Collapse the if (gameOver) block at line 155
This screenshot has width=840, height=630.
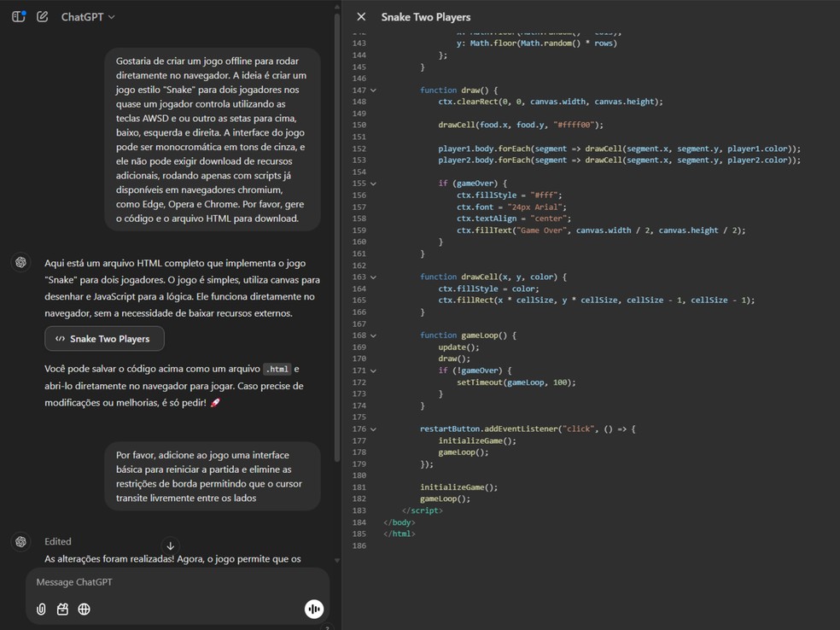click(x=373, y=184)
